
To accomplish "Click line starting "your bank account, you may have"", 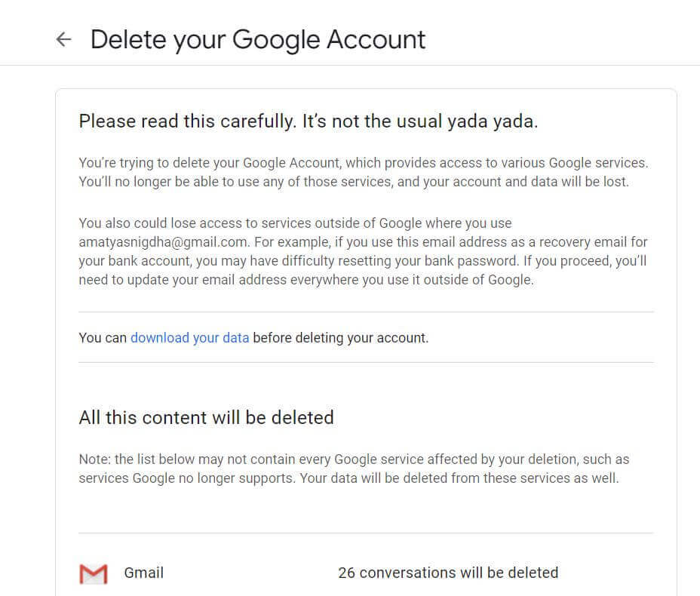I will pyautogui.click(x=363, y=261).
